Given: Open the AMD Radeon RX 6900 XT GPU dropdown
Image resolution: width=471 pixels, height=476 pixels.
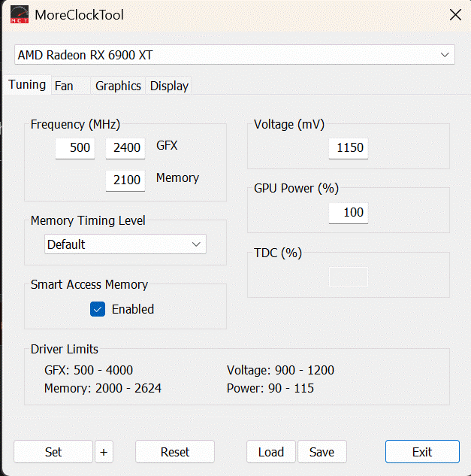Looking at the screenshot, I should click(x=234, y=55).
